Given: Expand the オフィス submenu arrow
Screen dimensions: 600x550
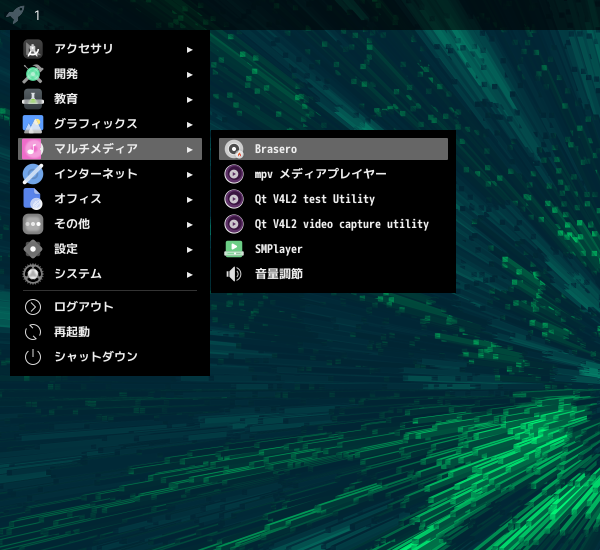Looking at the screenshot, I should (190, 200).
